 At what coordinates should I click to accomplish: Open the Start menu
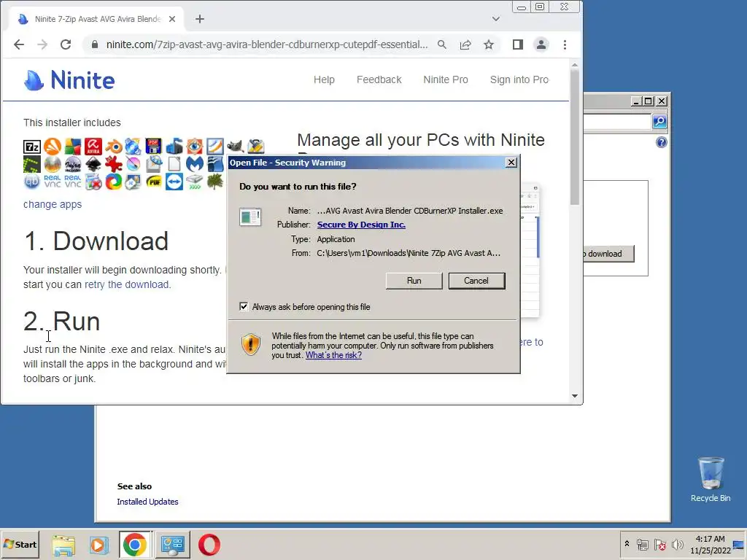pos(20,544)
